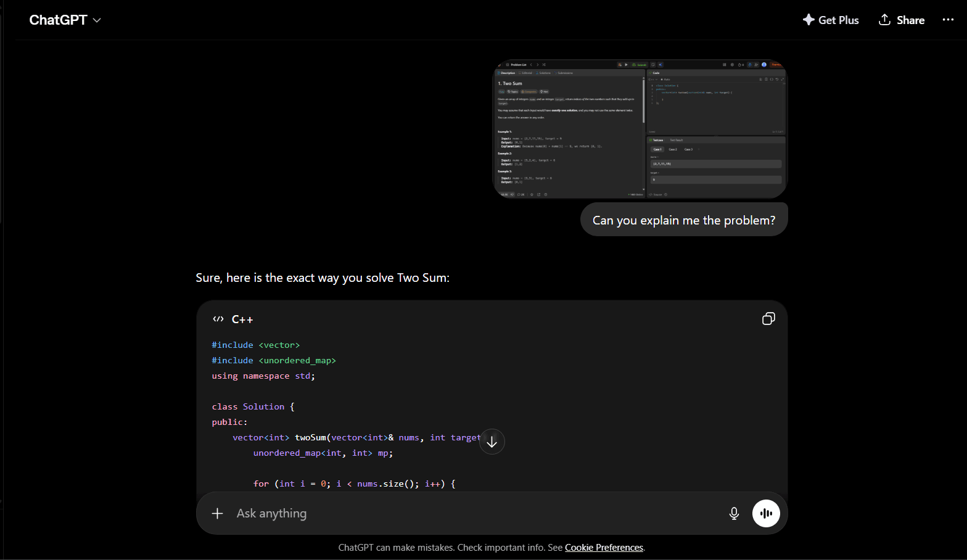This screenshot has height=560, width=967.
Task: Click the code icon beside C++ label
Action: (218, 319)
